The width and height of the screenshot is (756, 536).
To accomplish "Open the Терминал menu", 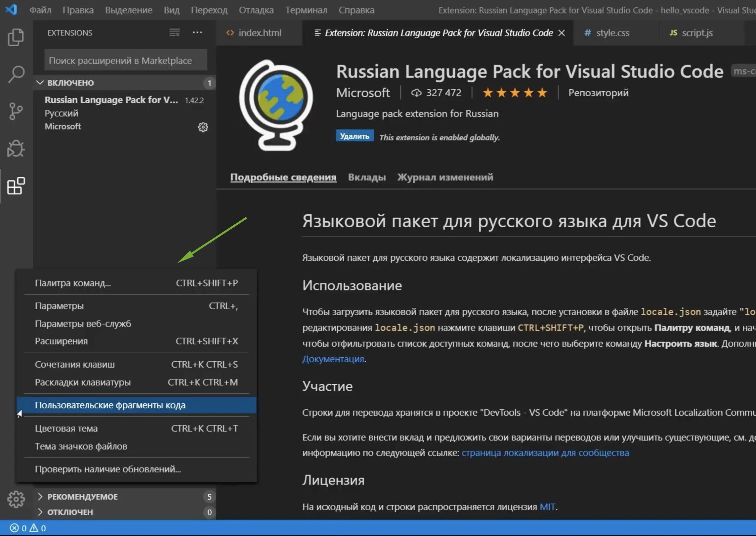I will (x=306, y=10).
